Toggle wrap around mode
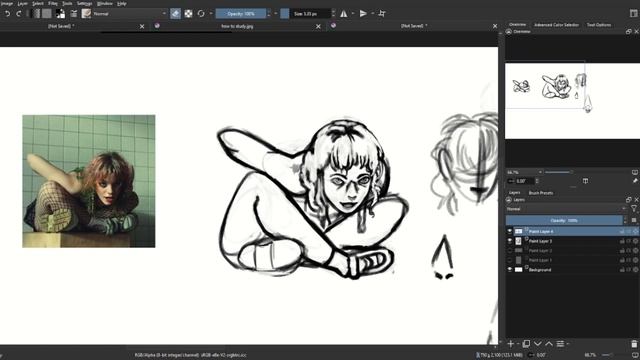This screenshot has width=640, height=360. click(x=382, y=14)
